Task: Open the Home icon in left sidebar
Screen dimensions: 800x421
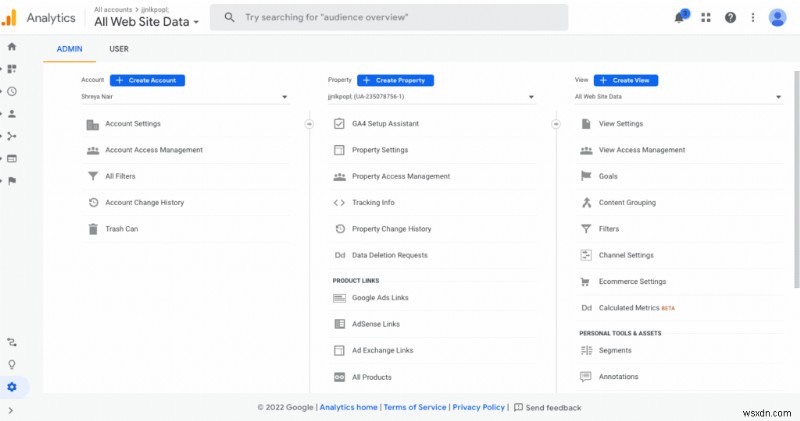Action: (x=12, y=46)
